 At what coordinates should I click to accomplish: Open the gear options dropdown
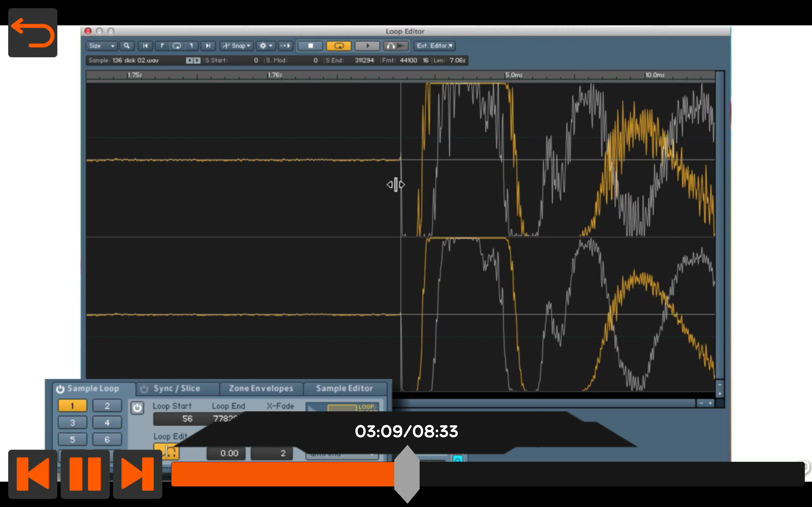click(x=266, y=46)
